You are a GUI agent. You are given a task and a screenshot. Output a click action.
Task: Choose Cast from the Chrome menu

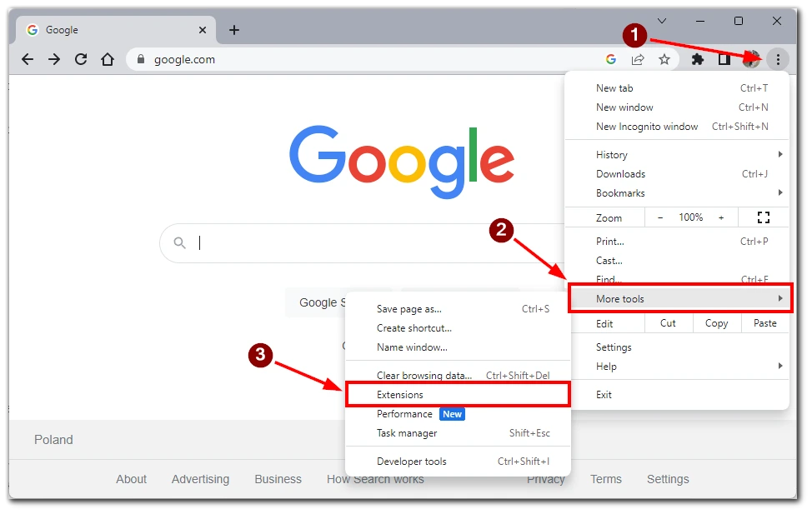[x=677, y=261]
